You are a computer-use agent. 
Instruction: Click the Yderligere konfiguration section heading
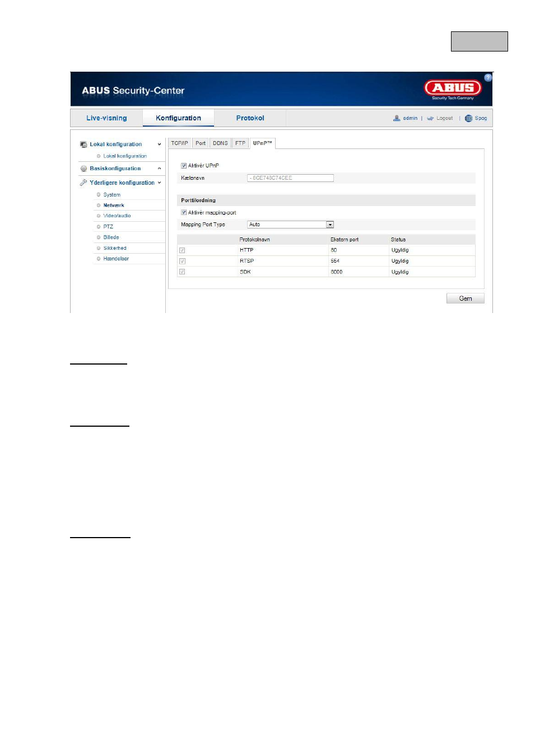[122, 183]
